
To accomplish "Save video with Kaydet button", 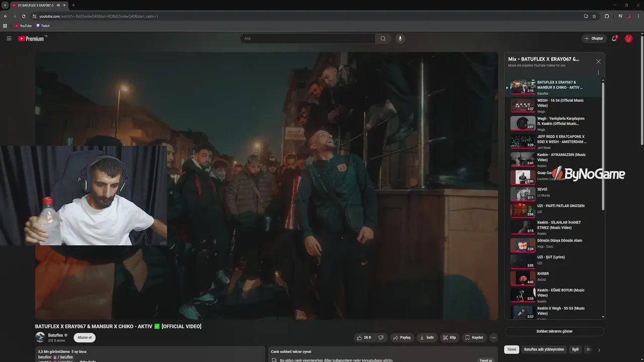I will (474, 337).
